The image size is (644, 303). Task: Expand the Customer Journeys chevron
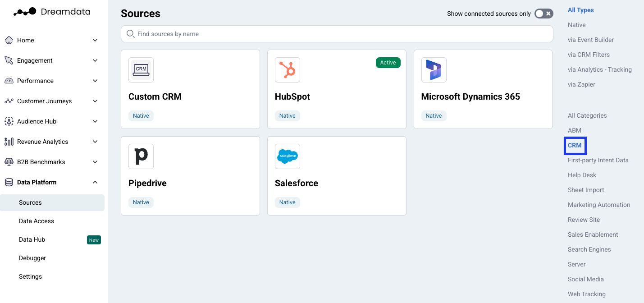pyautogui.click(x=95, y=101)
